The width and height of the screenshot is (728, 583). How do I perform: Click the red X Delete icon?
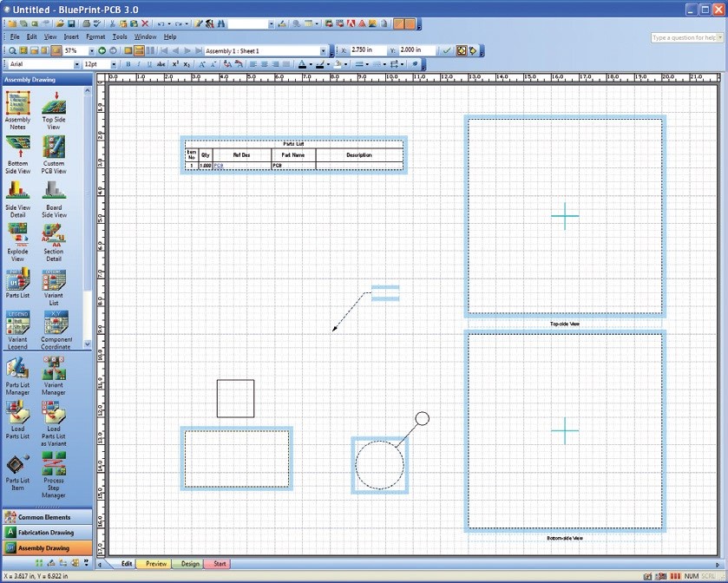click(x=145, y=23)
